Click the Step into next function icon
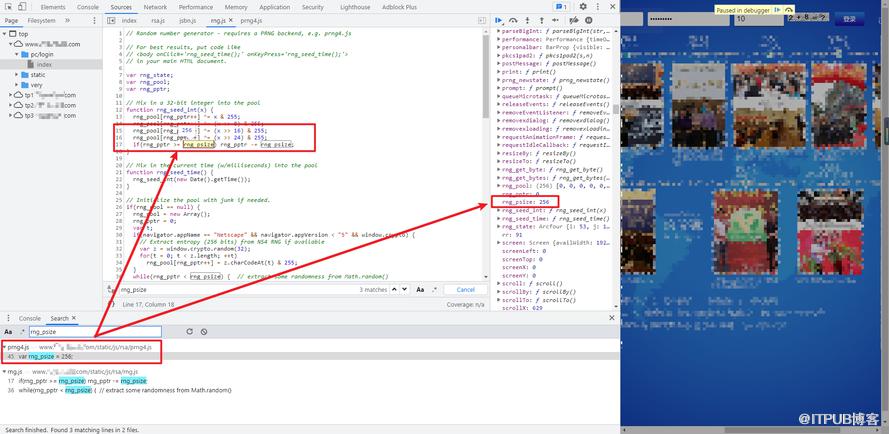Image resolution: width=889 pixels, height=434 pixels. click(528, 20)
